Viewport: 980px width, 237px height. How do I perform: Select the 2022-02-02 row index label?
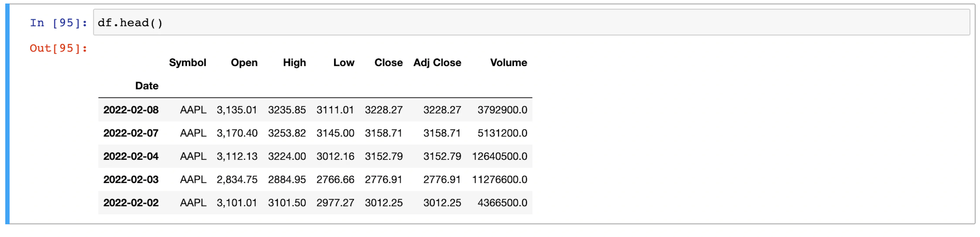point(131,203)
